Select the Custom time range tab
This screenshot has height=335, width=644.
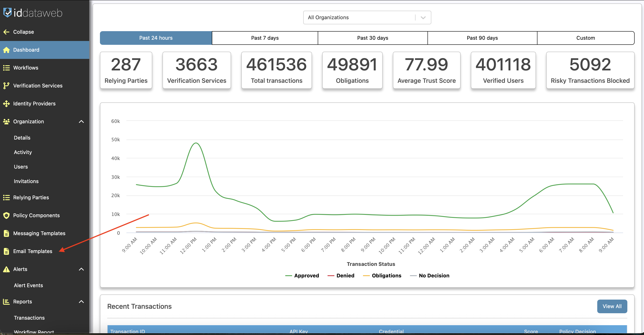585,38
